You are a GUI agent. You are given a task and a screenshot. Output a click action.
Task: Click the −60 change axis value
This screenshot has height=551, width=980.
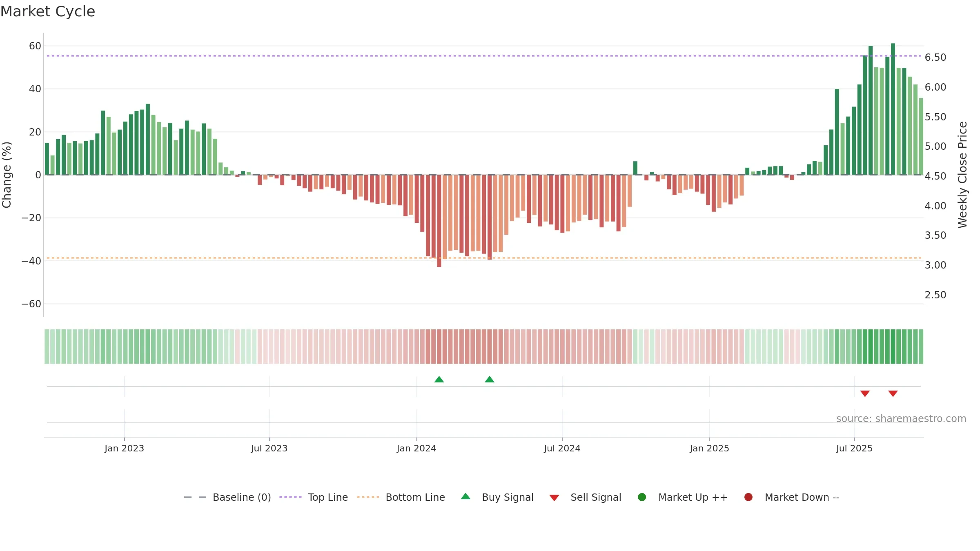pyautogui.click(x=31, y=304)
